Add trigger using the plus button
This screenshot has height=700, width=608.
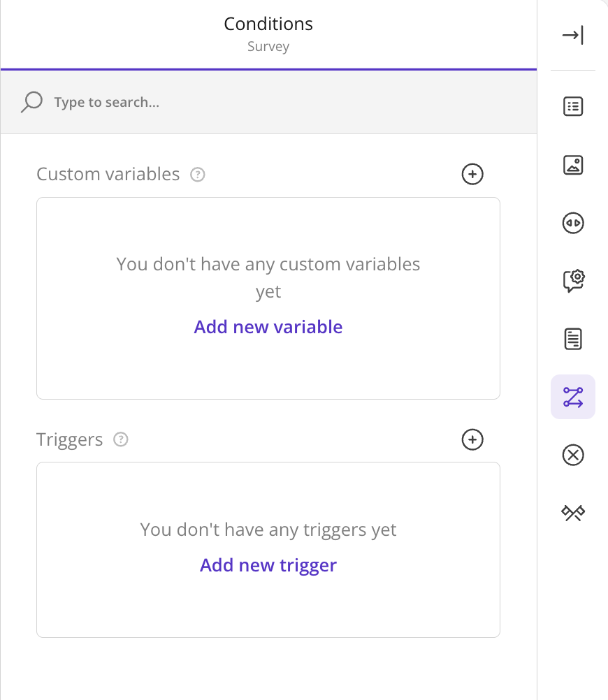tap(472, 439)
